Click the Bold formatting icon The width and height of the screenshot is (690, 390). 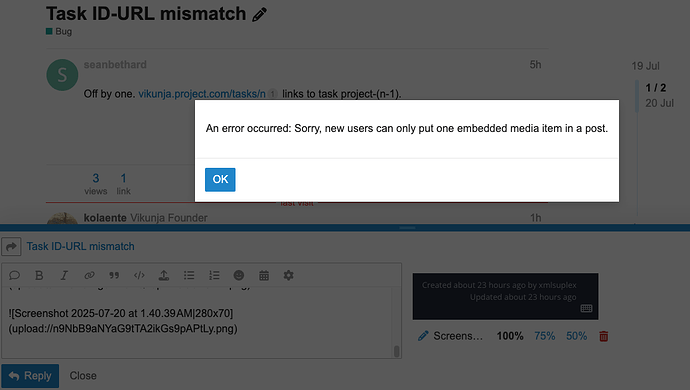[x=39, y=276]
